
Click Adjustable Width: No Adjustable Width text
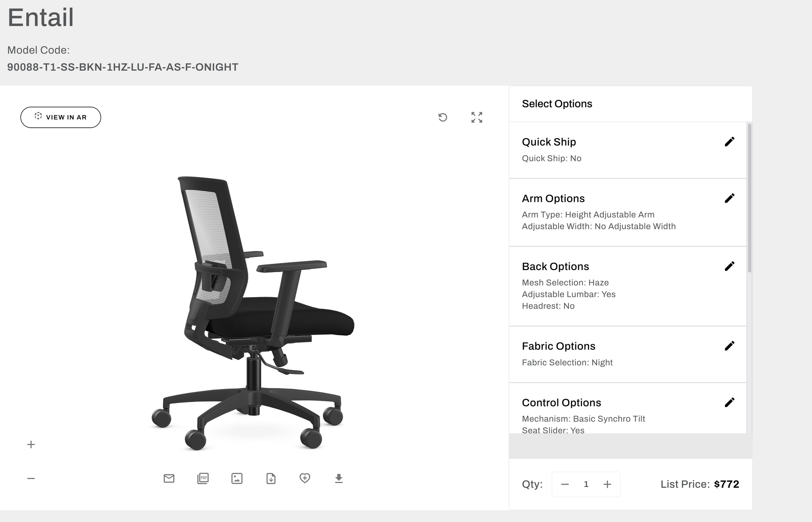[599, 226]
